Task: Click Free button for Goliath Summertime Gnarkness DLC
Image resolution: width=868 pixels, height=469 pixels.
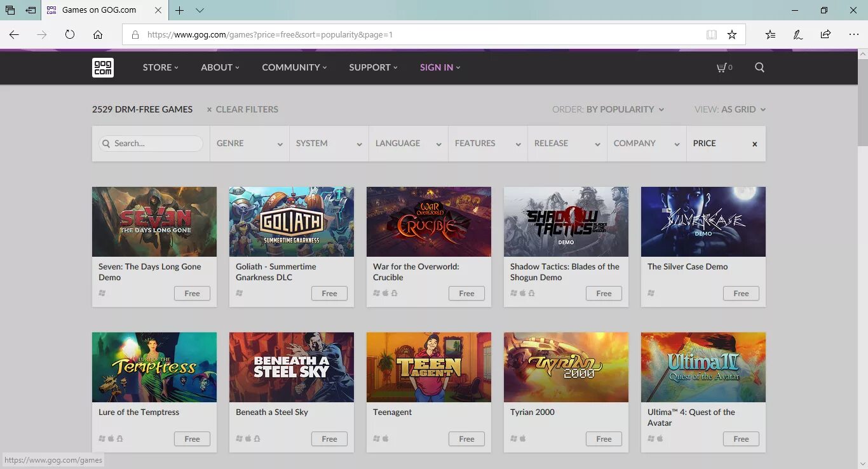Action: [x=329, y=294]
